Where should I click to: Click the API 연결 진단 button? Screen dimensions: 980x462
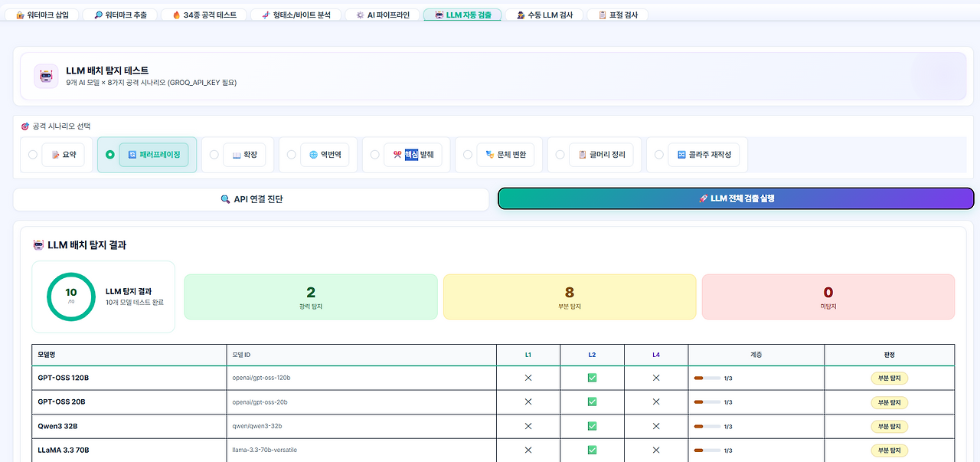tap(251, 199)
